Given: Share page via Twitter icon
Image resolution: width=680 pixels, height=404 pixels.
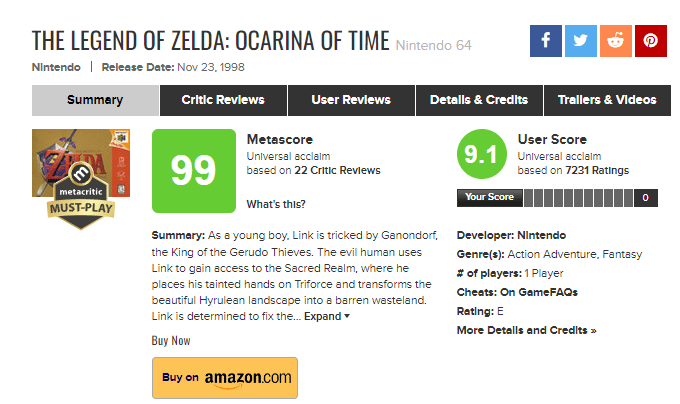Looking at the screenshot, I should pos(581,40).
